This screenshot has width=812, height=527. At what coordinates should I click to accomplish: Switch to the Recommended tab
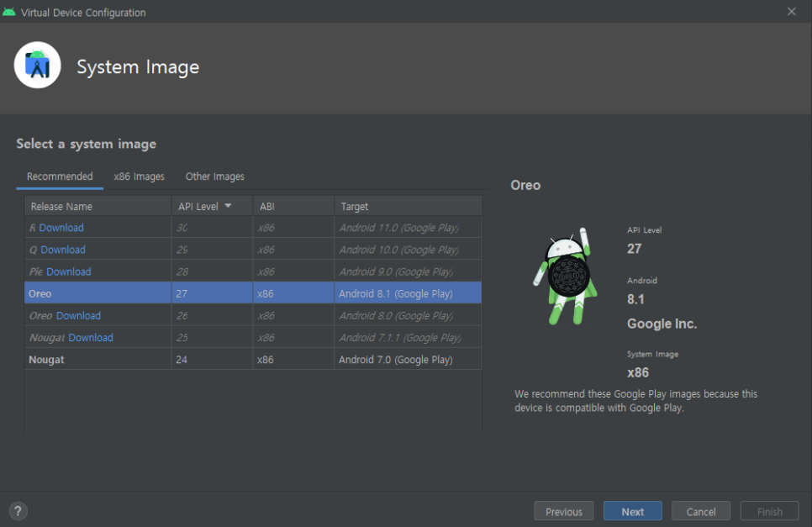pyautogui.click(x=60, y=177)
